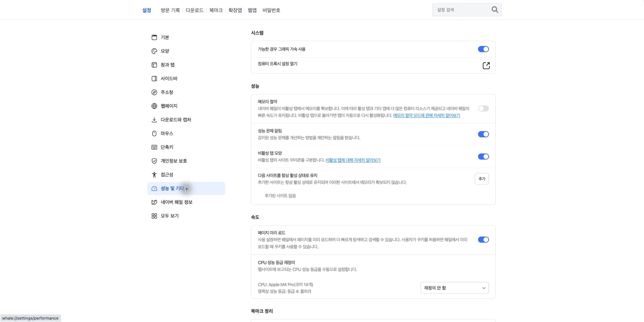Click the 모양 palette icon
The image size is (644, 322).
tap(154, 51)
